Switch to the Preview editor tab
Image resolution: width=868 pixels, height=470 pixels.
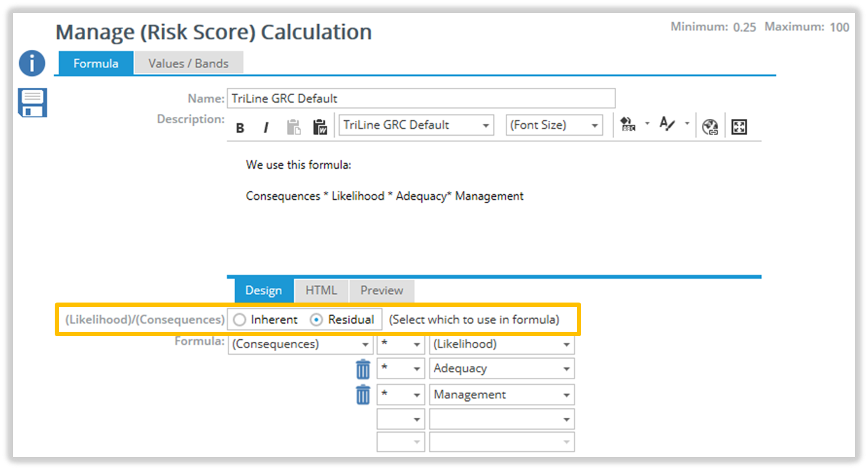click(x=381, y=290)
